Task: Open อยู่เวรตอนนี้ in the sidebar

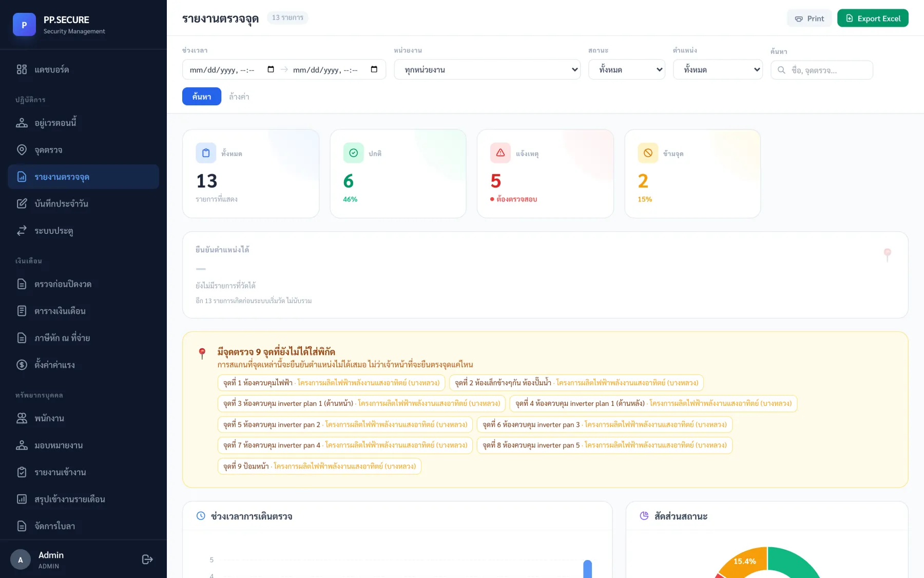Action: (x=83, y=123)
